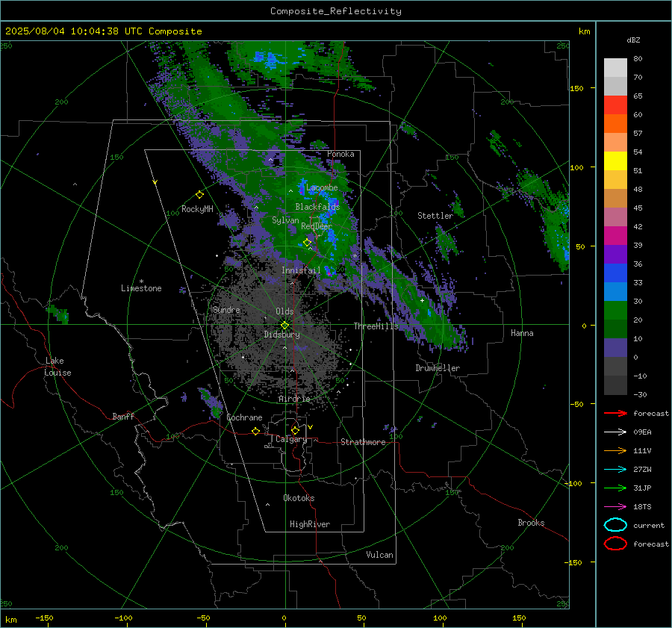
Task: Click the Lacombe city label
Action: (x=322, y=187)
